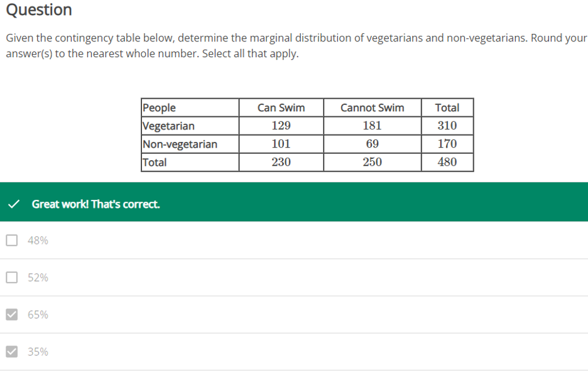Screen dimensions: 588x377
Task: Click the table cell showing 69
Action: [x=372, y=144]
